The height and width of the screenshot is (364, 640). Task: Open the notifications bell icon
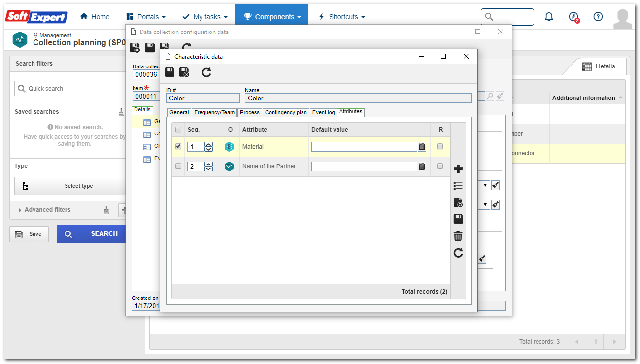(x=549, y=17)
